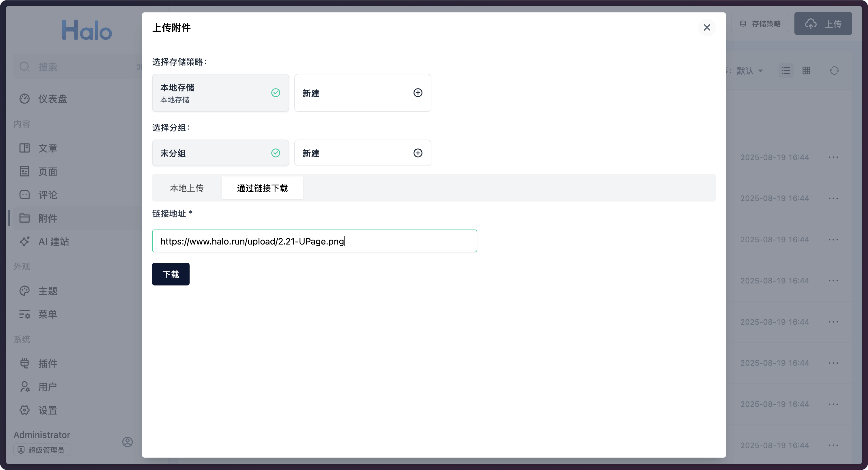Open user profile icon beside Administrator
868x470 pixels.
click(x=127, y=442)
